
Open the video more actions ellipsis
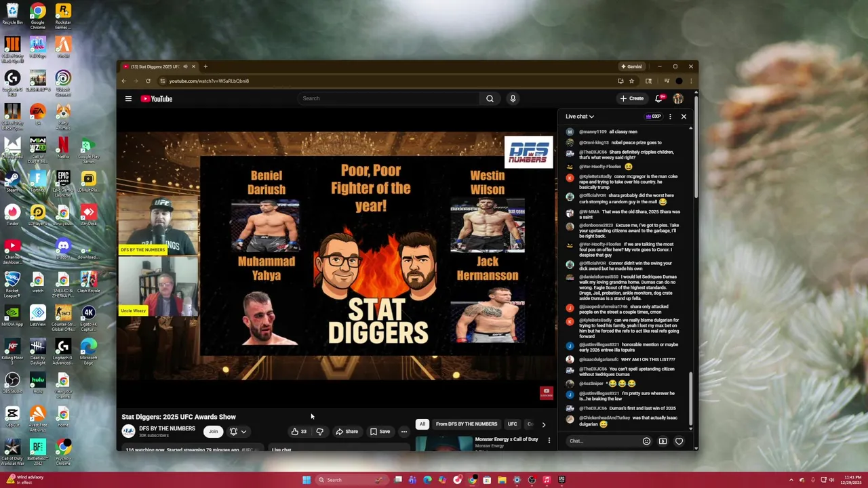[403, 432]
